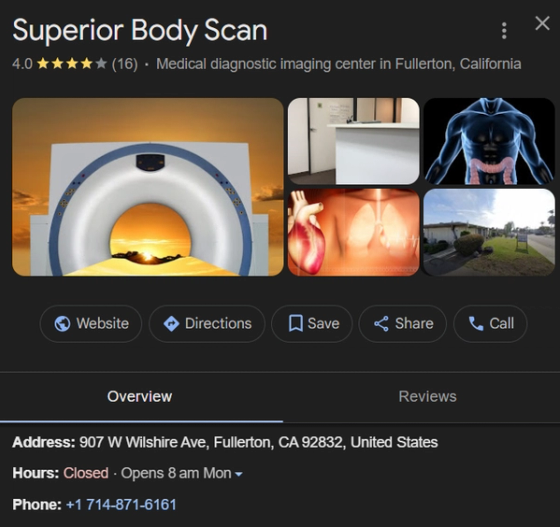Get Directions to Superior Body Scan
Viewport: 560px width, 527px height.
tap(207, 324)
